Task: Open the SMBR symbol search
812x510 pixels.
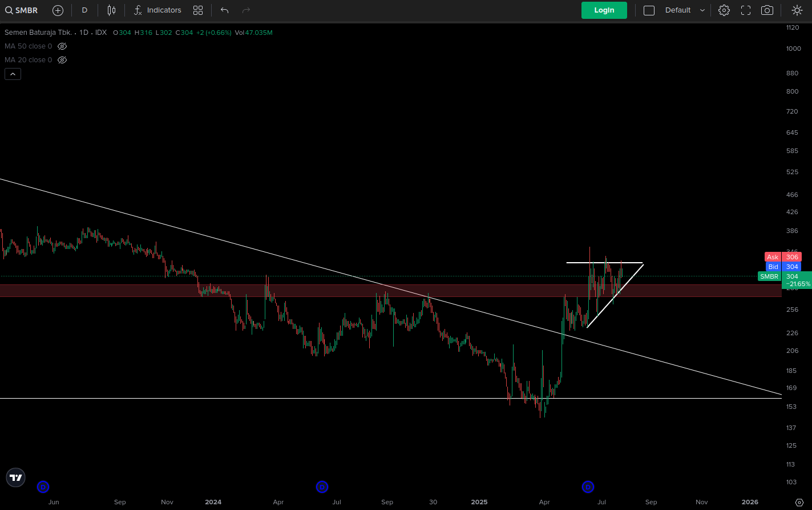Action: tap(22, 10)
